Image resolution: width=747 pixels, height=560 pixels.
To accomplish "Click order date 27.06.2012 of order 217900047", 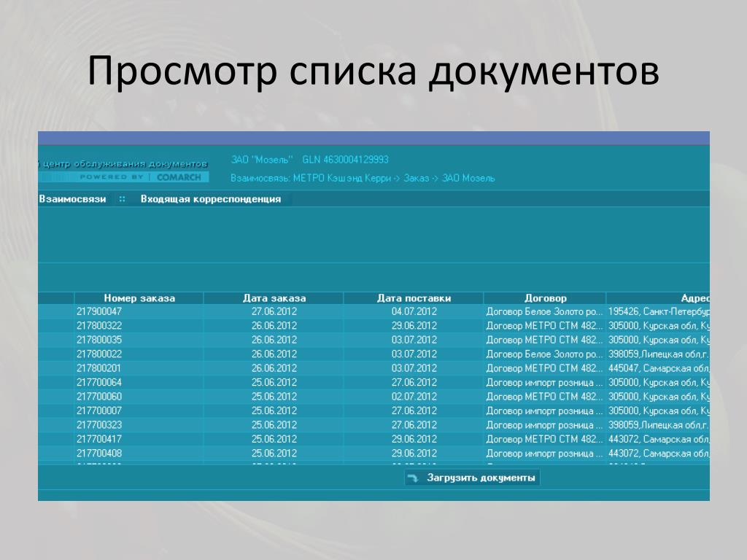I will (274, 311).
